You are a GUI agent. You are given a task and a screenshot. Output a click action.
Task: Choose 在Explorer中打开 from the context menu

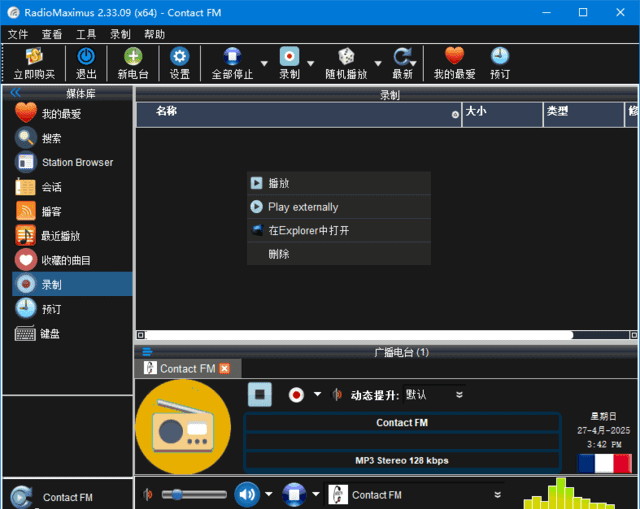point(339,230)
